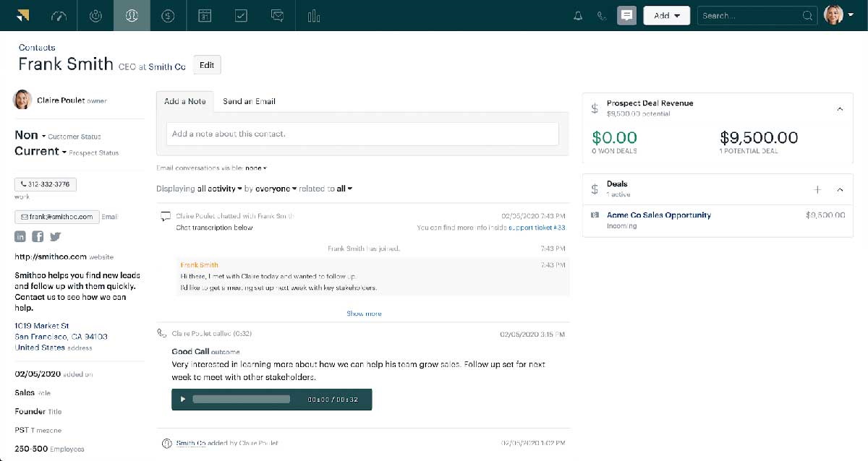
Task: Open the Add dropdown menu
Action: click(666, 15)
